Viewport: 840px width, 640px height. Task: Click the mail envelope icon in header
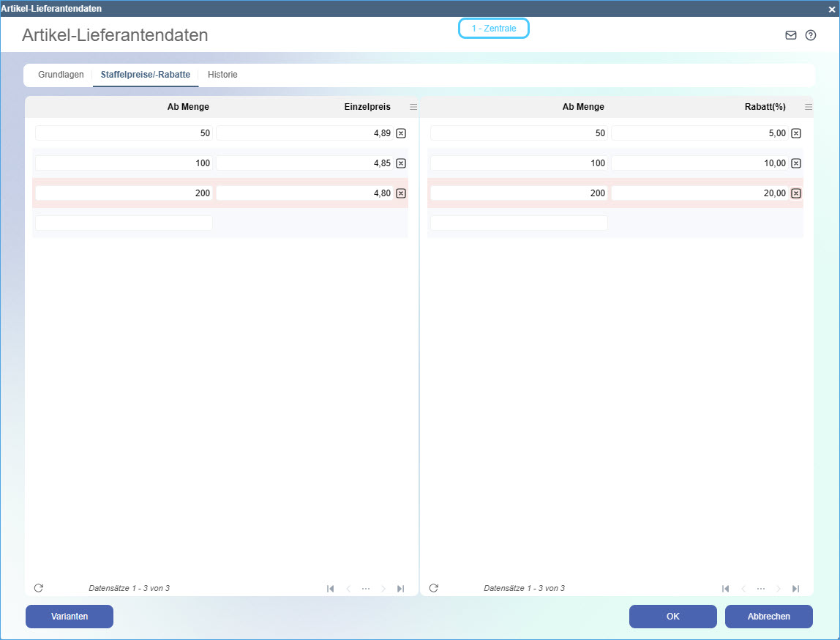pyautogui.click(x=790, y=35)
